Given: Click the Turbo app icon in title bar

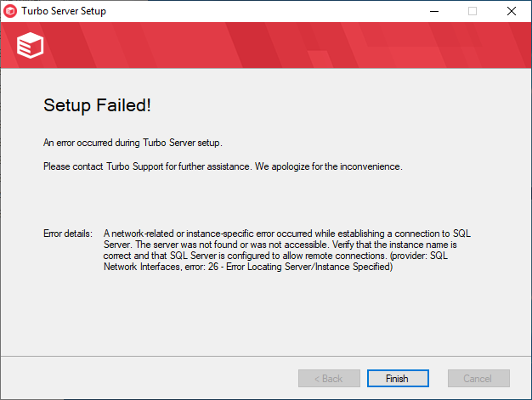Looking at the screenshot, I should coord(11,11).
